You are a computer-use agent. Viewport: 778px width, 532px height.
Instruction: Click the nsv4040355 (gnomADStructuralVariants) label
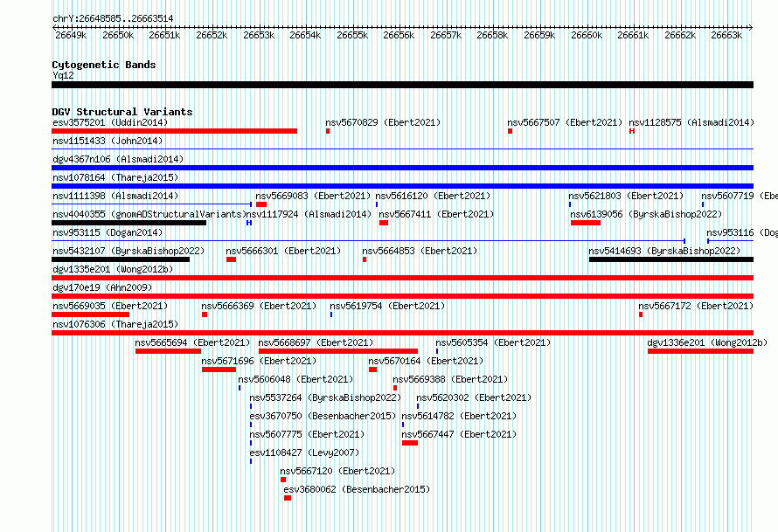[149, 214]
